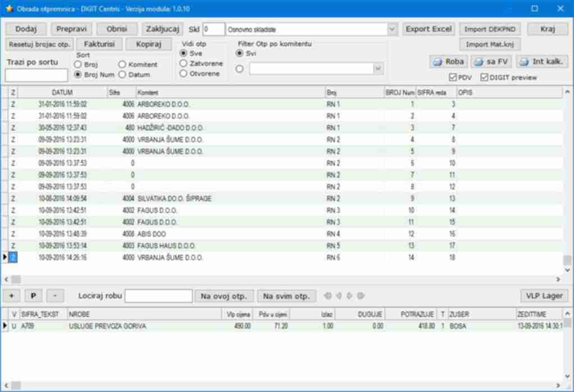Disable the PDV checkbox

[x=453, y=78]
